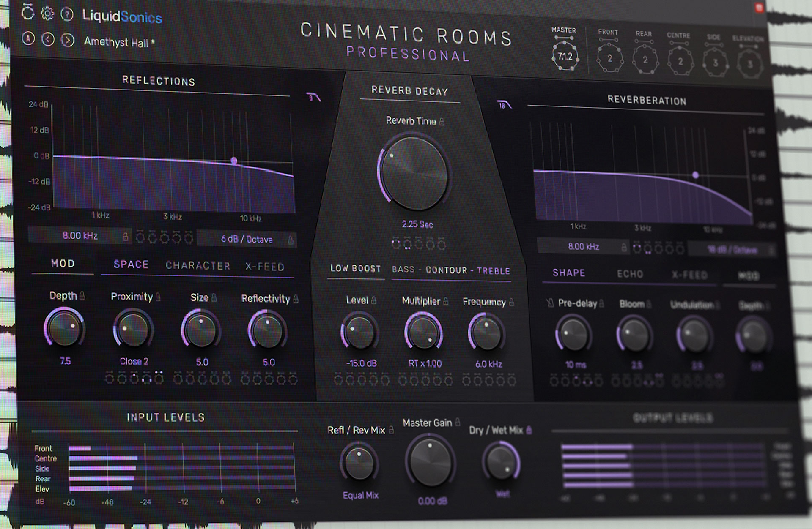
Task: Toggle the Low Boost Level lock
Action: pyautogui.click(x=374, y=300)
